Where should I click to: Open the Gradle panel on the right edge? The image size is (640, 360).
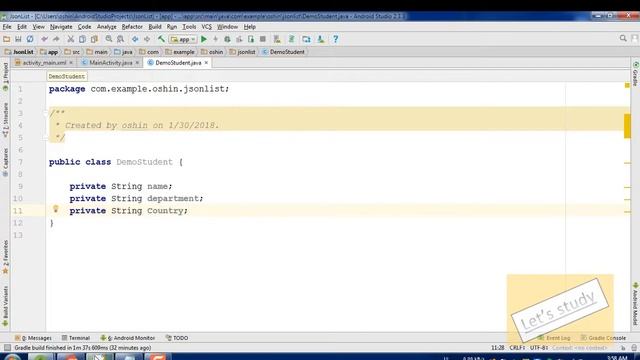point(636,74)
